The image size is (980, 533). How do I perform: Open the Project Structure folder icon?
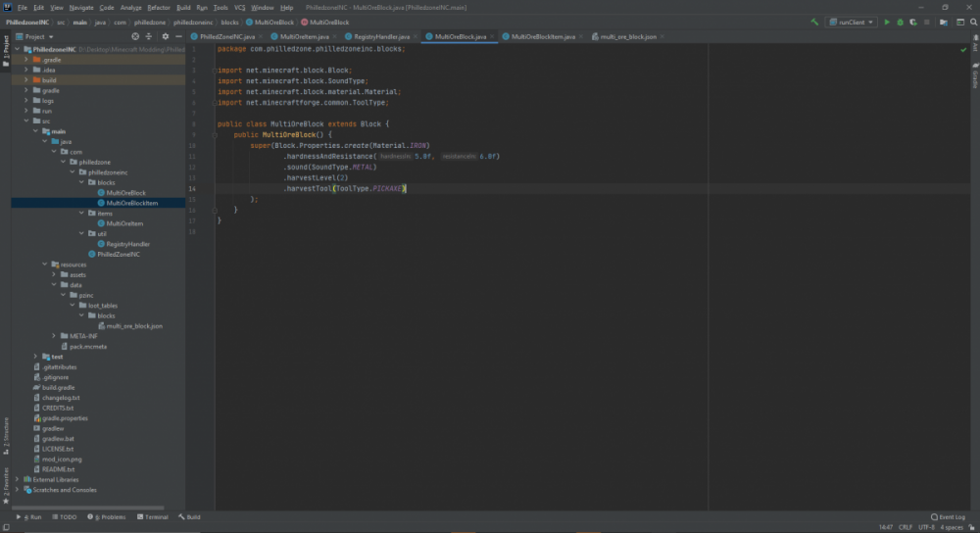point(944,22)
